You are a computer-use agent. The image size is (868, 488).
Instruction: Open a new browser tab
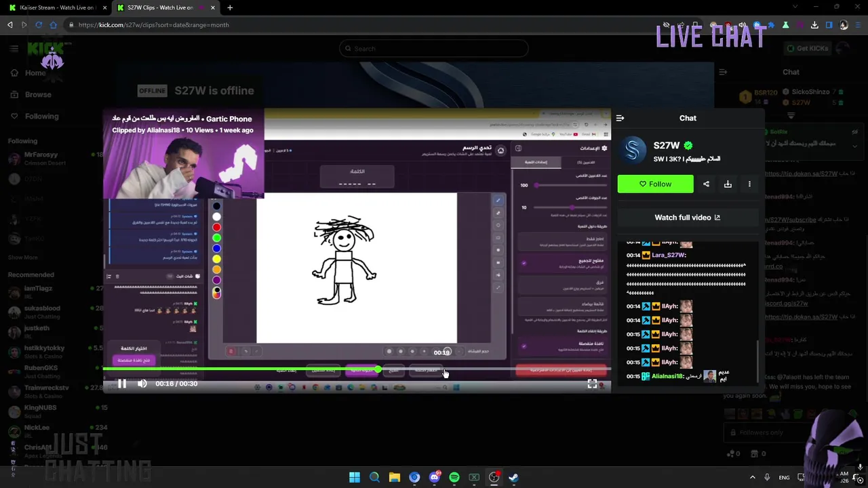pos(230,7)
